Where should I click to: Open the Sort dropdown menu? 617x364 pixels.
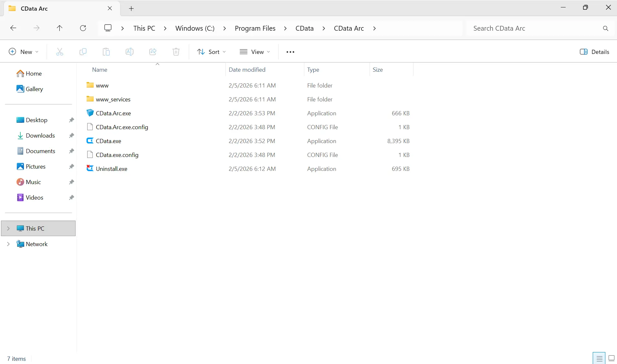pos(212,52)
